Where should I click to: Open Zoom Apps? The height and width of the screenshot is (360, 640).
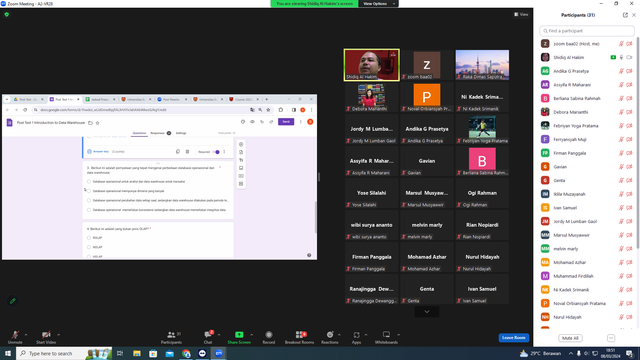[356, 337]
